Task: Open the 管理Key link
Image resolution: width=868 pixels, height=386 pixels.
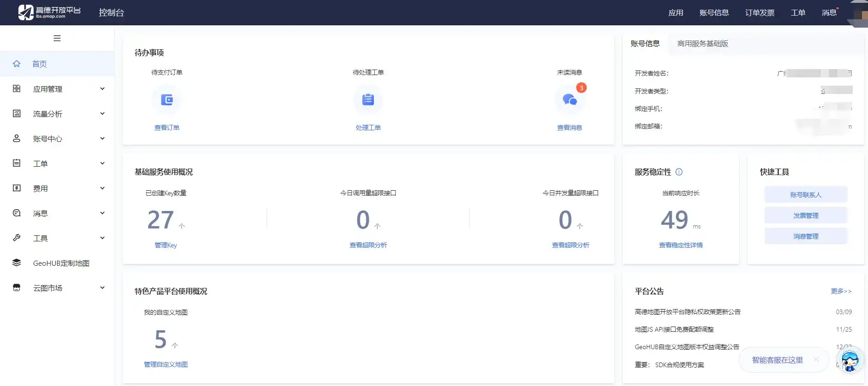Action: click(x=166, y=245)
